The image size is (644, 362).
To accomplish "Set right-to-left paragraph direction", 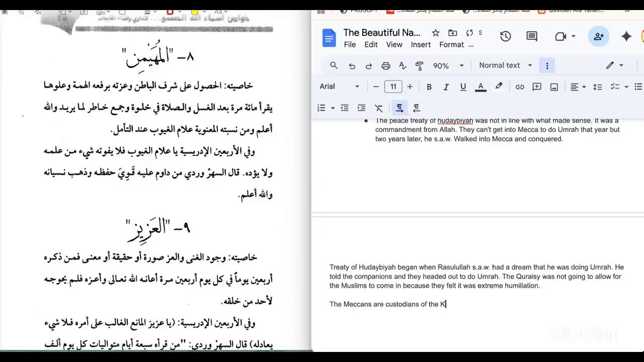I will 417,108.
